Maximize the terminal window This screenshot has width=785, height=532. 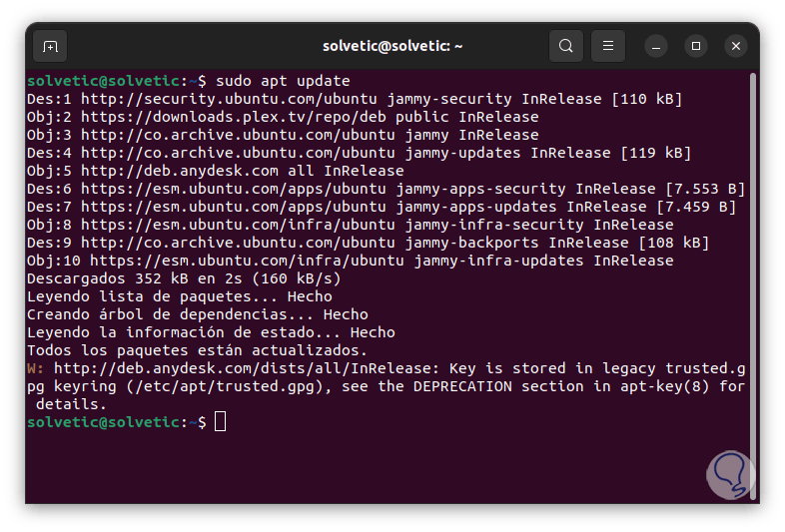pyautogui.click(x=696, y=46)
